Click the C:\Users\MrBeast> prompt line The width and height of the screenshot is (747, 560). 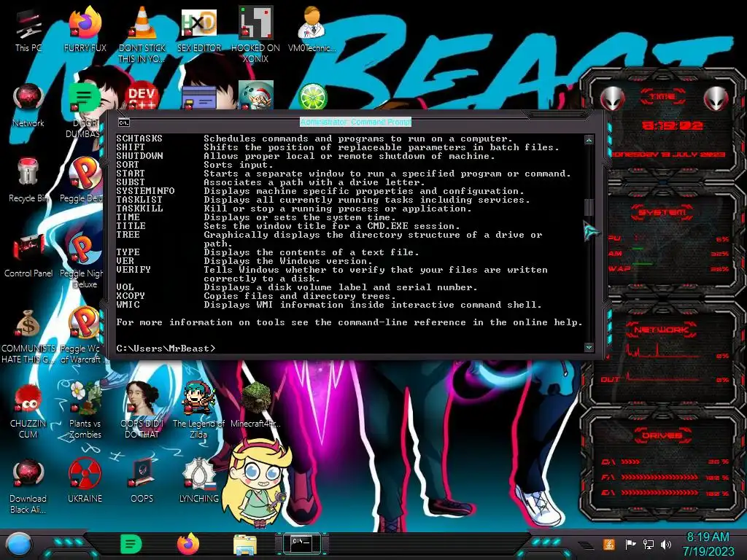[166, 348]
